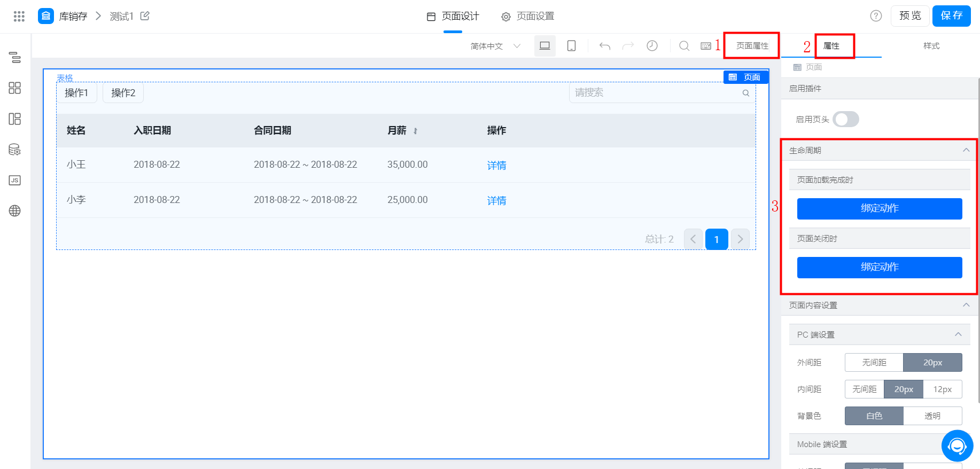Open the help question mark icon

876,16
